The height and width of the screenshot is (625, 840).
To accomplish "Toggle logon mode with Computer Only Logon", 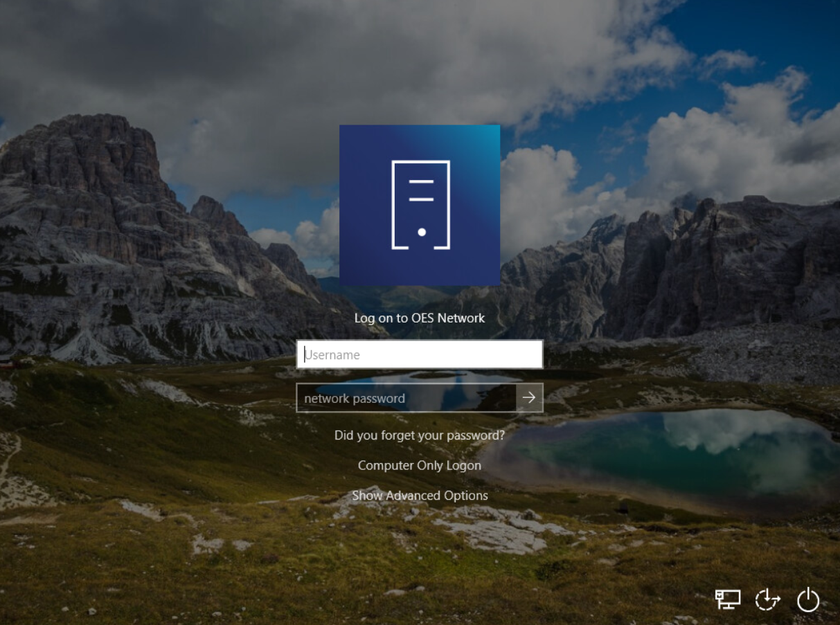I will point(420,466).
